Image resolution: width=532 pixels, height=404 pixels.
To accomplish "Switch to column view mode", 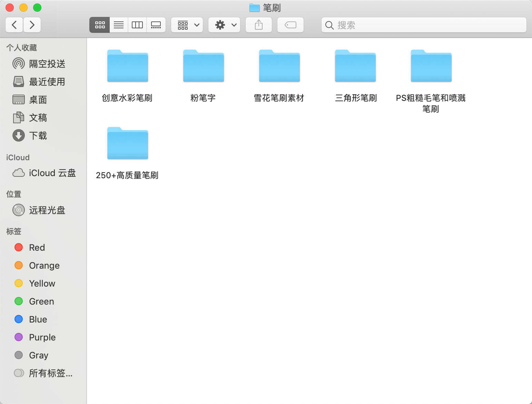I will pyautogui.click(x=137, y=25).
